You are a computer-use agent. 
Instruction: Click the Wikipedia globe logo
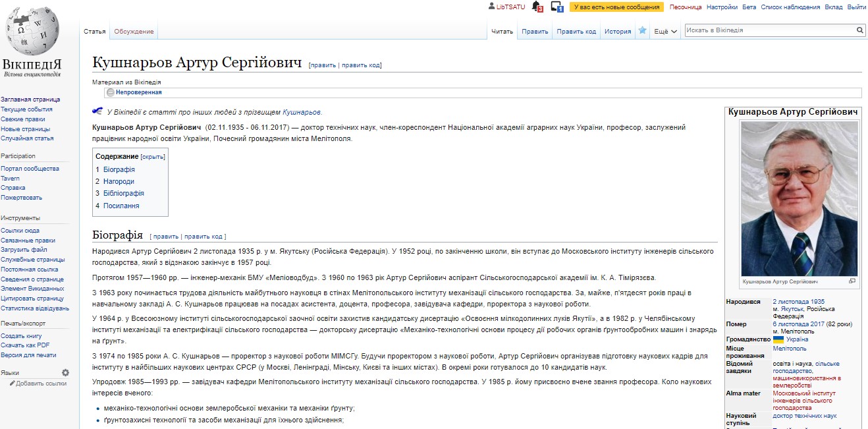(x=32, y=30)
